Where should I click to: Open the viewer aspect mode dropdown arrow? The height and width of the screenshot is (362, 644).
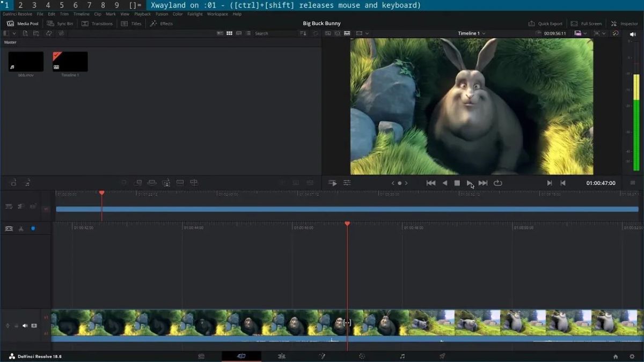(367, 33)
